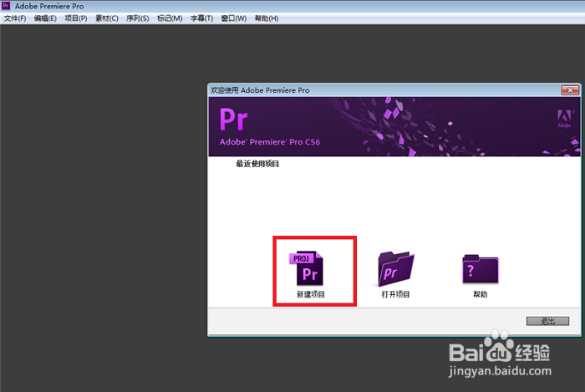Image resolution: width=585 pixels, height=392 pixels.
Task: Click the 打开项目 label text
Action: tap(395, 294)
